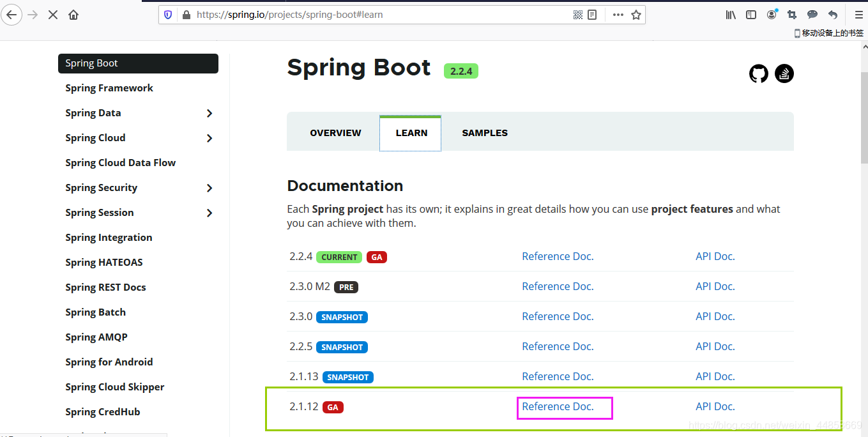Expand the Spring Security submenu chevron
Viewport: 868px width, 437px height.
tap(209, 188)
